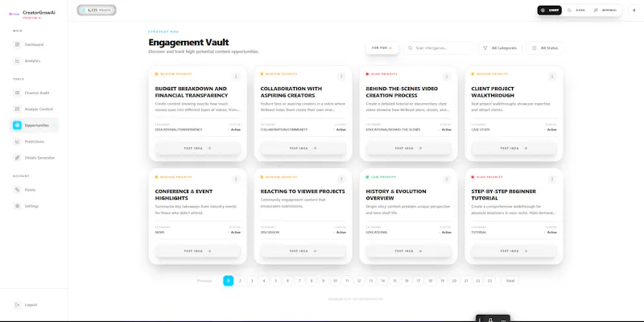Test idea for History & Evolution Overview
644x322 pixels.
tap(409, 251)
